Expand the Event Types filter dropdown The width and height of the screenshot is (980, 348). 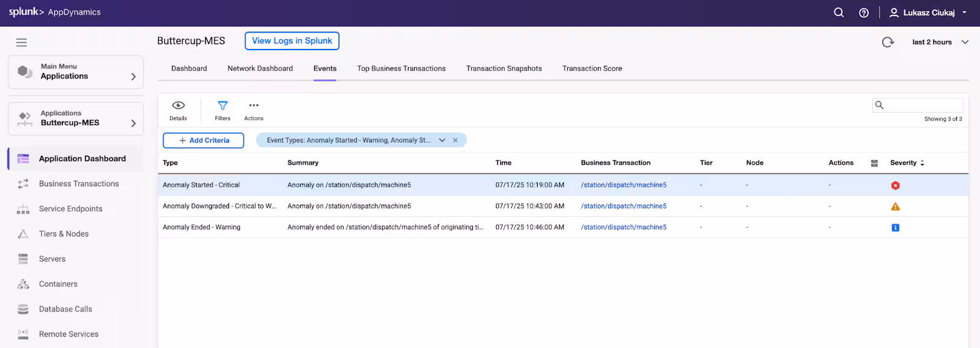(442, 140)
